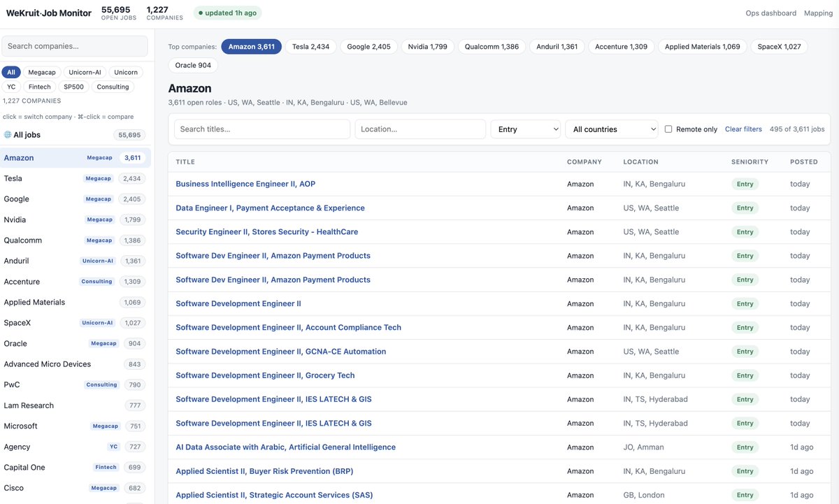Select Agency in the company sidebar
This screenshot has height=504, width=839.
coord(75,447)
